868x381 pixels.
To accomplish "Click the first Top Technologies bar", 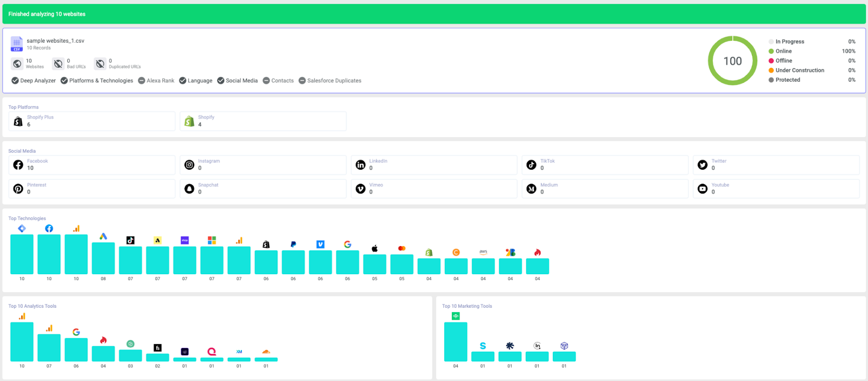I will [x=22, y=254].
